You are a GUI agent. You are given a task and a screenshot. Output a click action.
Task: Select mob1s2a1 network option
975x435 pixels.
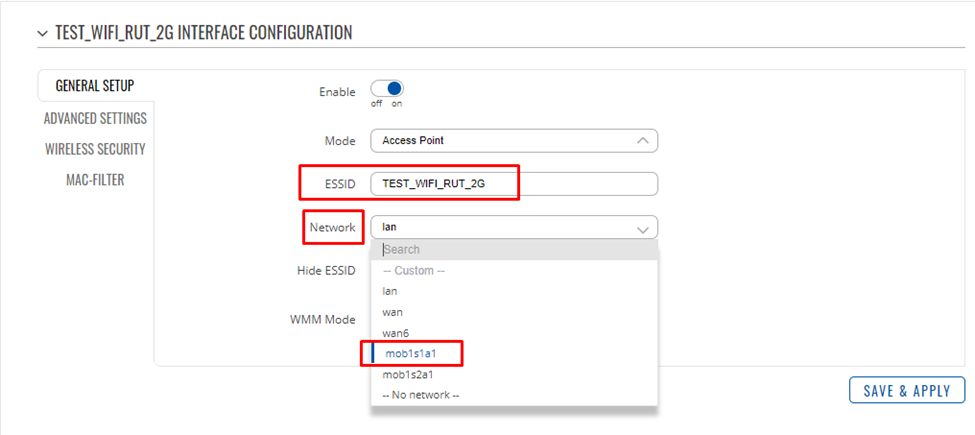[x=514, y=375]
